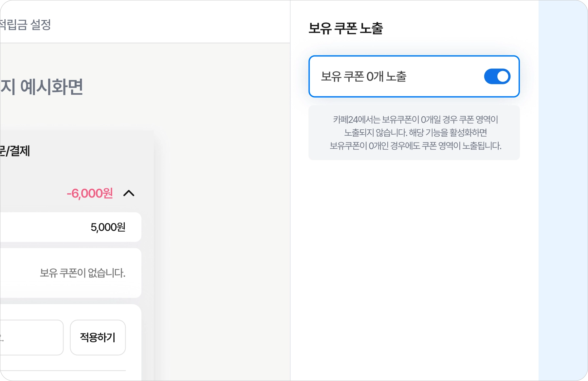Click the red -6,000원 discount amount

tap(90, 193)
